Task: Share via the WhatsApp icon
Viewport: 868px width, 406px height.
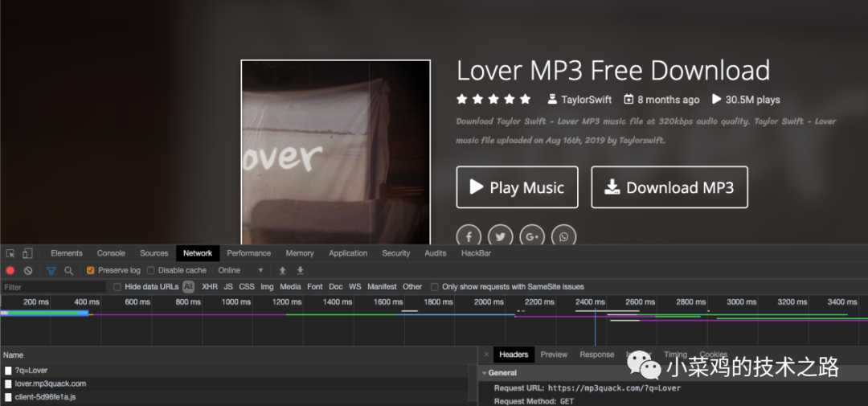Action: [x=563, y=236]
